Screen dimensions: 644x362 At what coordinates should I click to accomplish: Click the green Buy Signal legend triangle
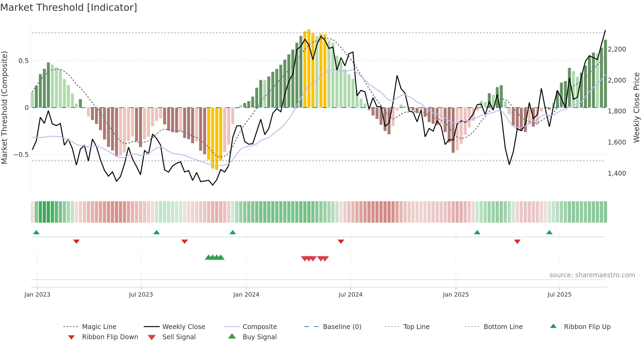coord(232,336)
